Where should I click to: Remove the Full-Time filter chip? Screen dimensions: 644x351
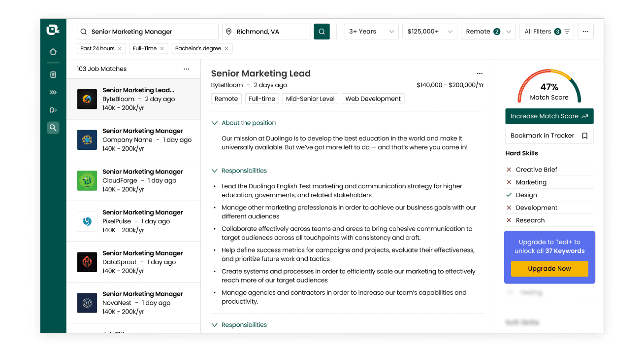pyautogui.click(x=161, y=48)
